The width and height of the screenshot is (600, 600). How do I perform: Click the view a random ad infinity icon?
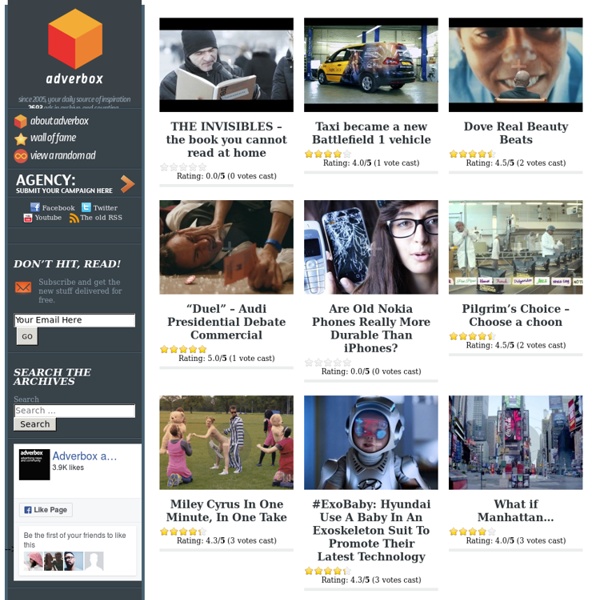[21, 156]
